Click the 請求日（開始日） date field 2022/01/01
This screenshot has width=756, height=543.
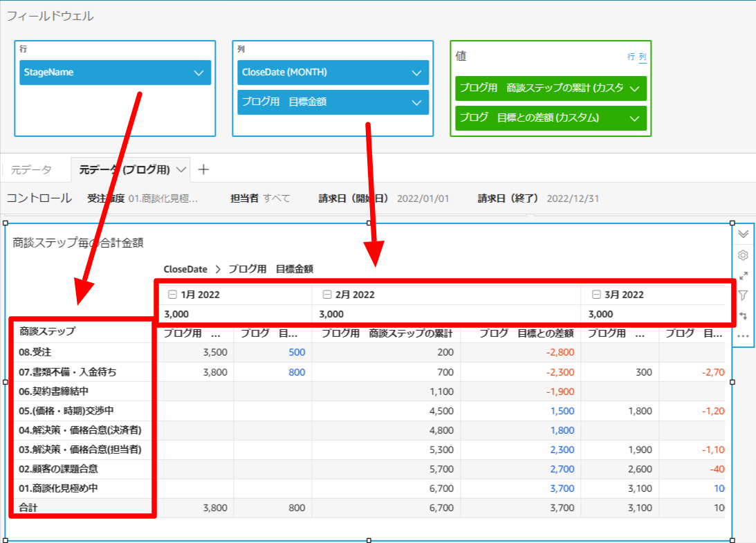click(x=423, y=199)
